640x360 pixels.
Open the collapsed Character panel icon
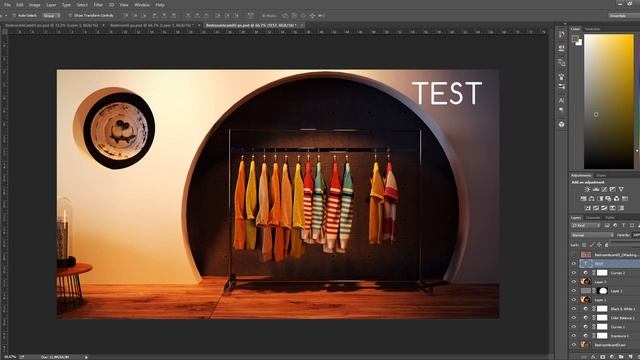(x=562, y=100)
